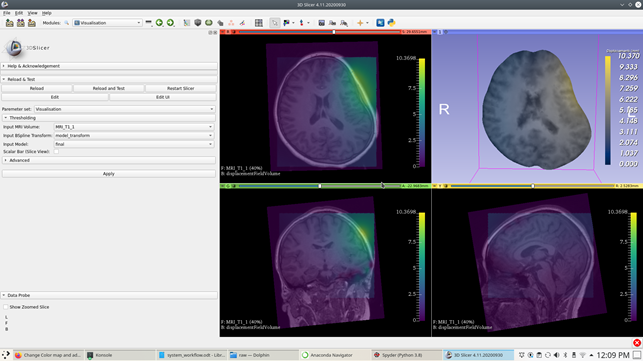Open the Help menu
Image resolution: width=643 pixels, height=361 pixels.
pyautogui.click(x=46, y=13)
